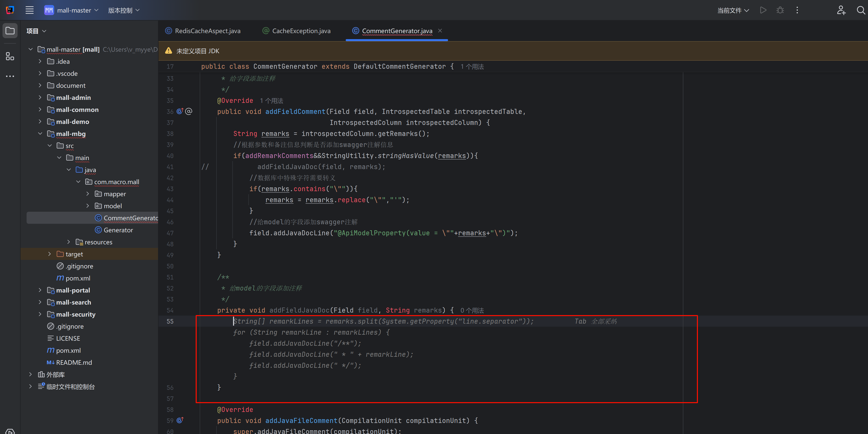Click the override gutter icon on line 36
868x434 pixels.
click(x=180, y=111)
